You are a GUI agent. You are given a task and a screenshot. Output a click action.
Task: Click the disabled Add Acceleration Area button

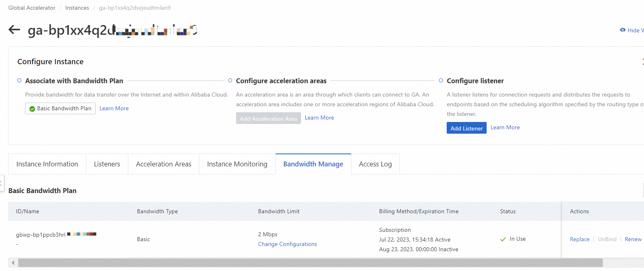tap(268, 118)
